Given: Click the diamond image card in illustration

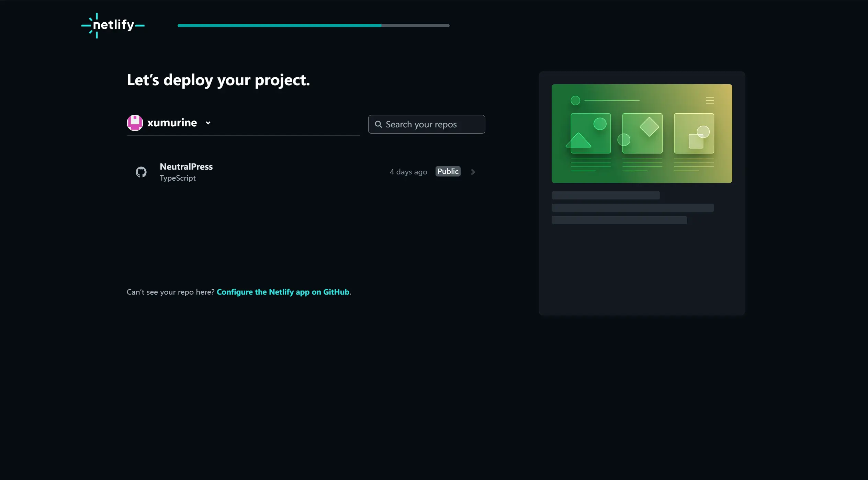Looking at the screenshot, I should [x=642, y=133].
